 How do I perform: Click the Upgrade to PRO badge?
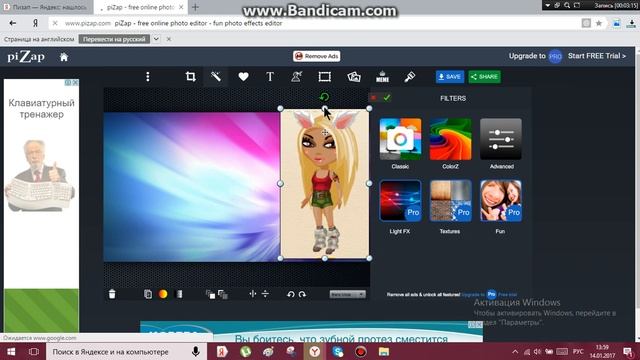pos(555,56)
